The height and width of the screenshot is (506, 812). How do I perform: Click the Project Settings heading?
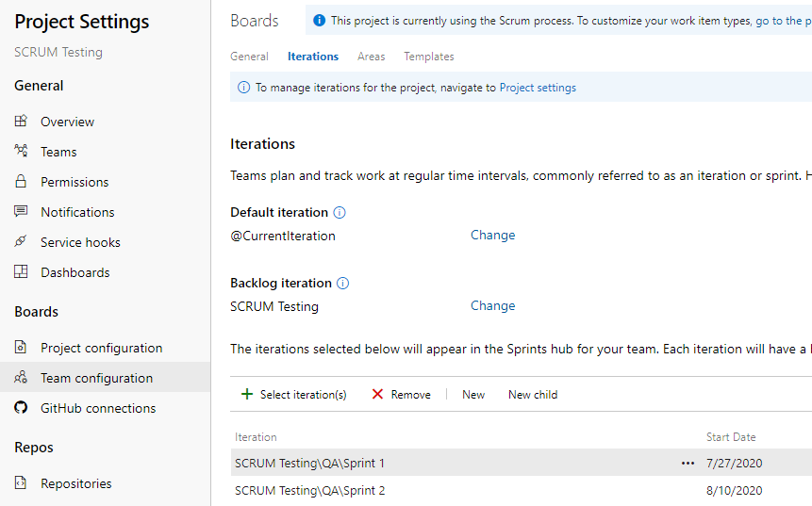(x=82, y=22)
